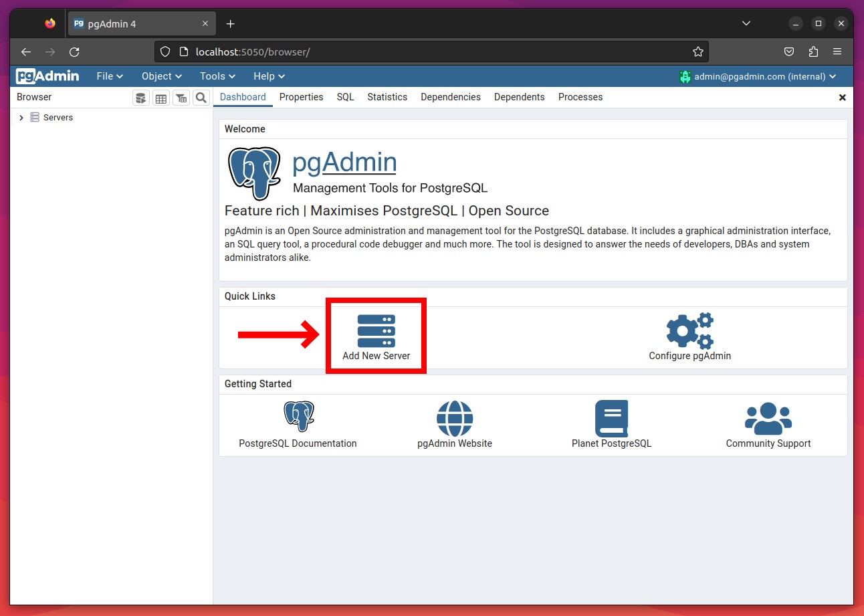Open the Object menu dropdown

162,76
